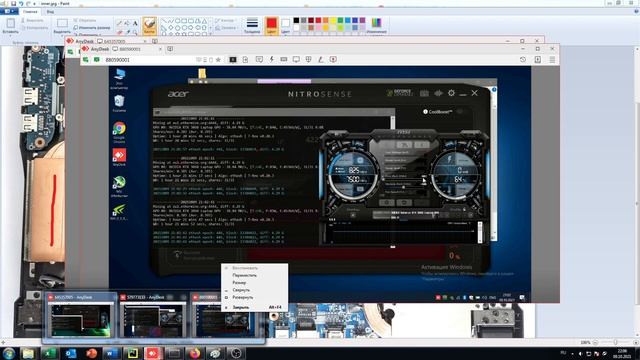This screenshot has width=640, height=360.
Task: Click the Undo arrow in Paint title bar
Action: [x=20, y=4]
